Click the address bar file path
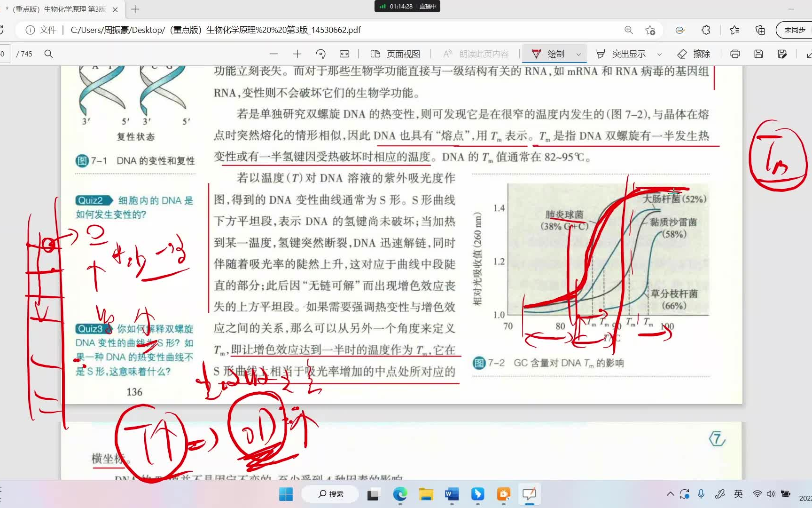812x508 pixels. [x=216, y=30]
